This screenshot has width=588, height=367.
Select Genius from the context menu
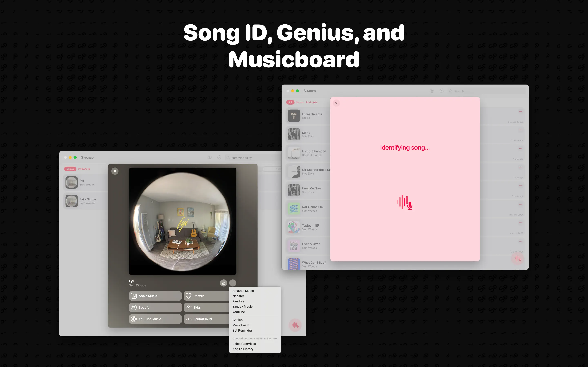coord(237,320)
